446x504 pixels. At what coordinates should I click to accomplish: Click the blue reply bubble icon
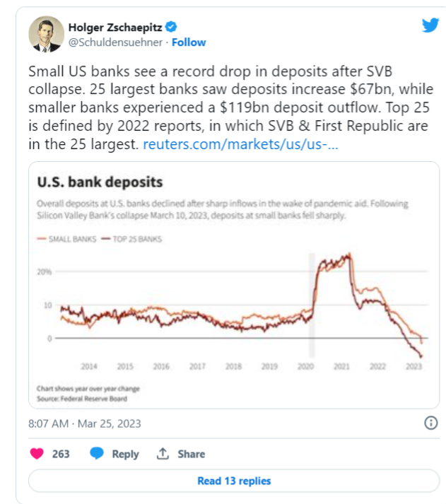point(97,453)
